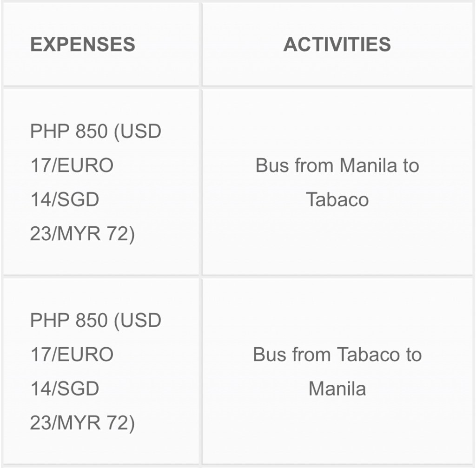Click "17/EURO" in the Tabaco to Manila row
This screenshot has width=476, height=468.
tap(72, 355)
